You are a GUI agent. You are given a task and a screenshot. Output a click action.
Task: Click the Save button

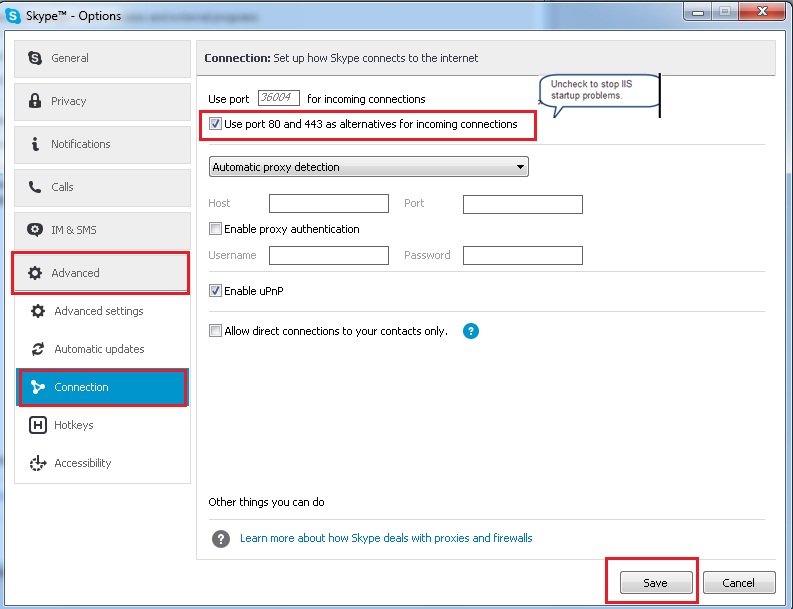coord(656,583)
